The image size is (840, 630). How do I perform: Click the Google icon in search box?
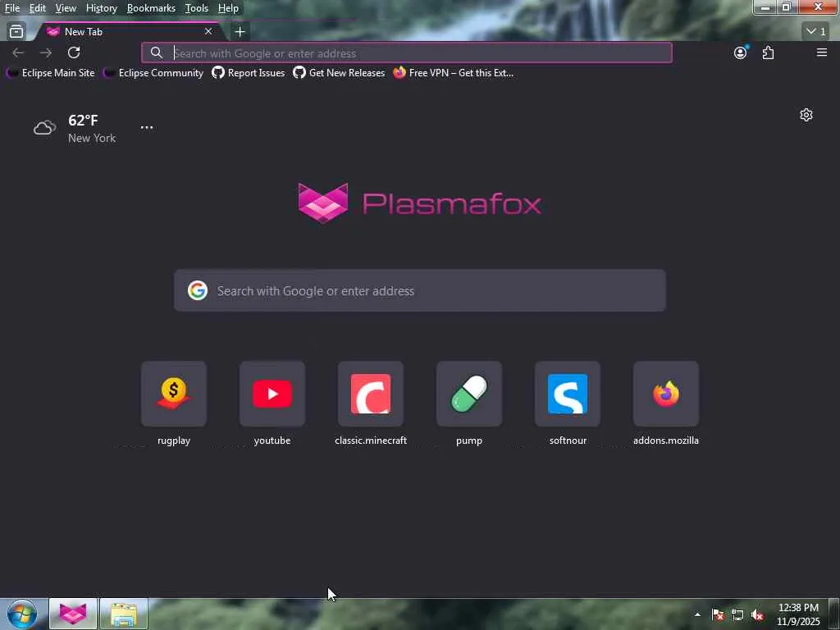(198, 290)
